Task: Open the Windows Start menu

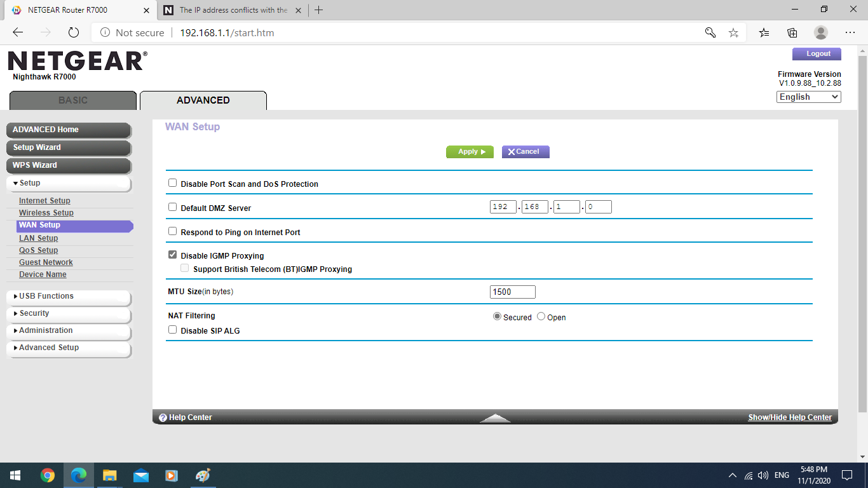Action: 15,475
